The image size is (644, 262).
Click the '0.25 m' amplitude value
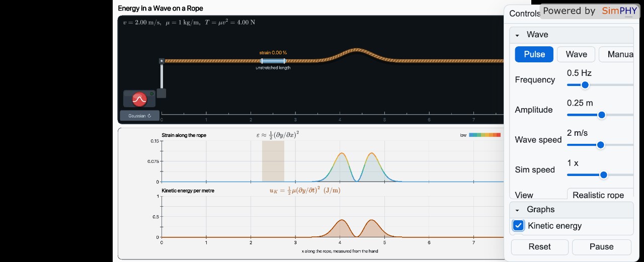[x=580, y=103]
